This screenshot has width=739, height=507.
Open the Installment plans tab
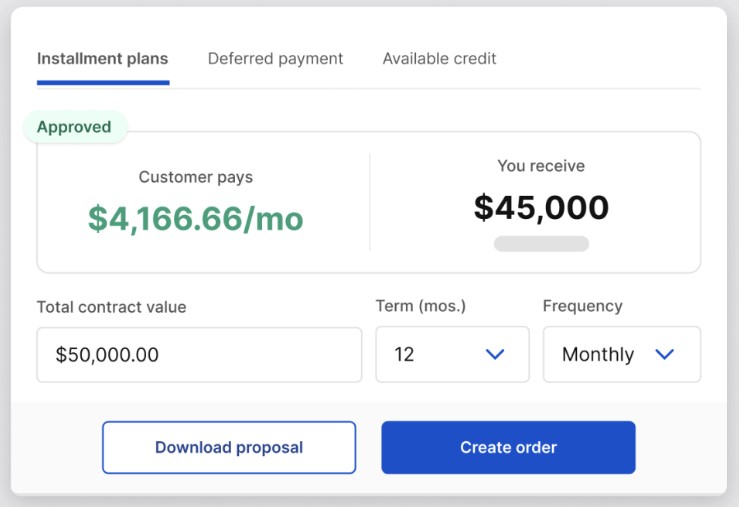pyautogui.click(x=102, y=59)
